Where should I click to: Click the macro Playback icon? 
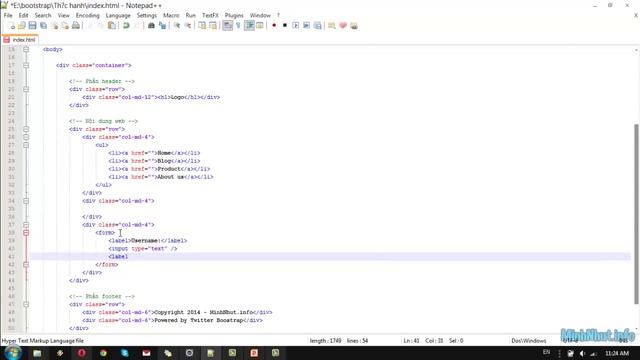tap(296, 26)
